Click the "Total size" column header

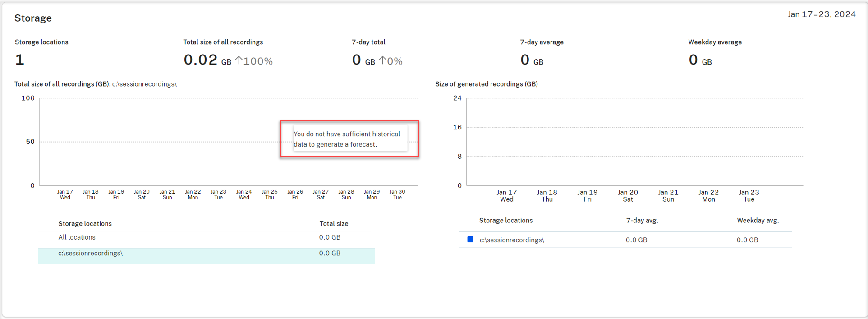(x=334, y=224)
